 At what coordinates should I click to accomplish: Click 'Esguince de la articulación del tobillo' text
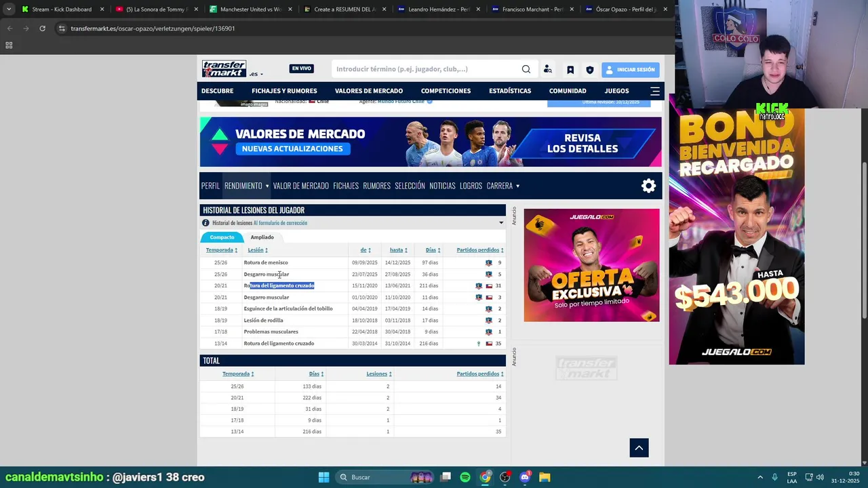tap(288, 309)
